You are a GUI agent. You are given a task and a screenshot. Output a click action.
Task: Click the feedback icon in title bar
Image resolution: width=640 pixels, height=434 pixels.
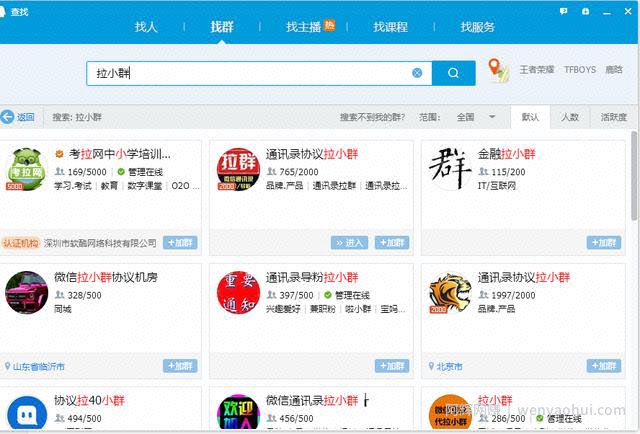(564, 11)
